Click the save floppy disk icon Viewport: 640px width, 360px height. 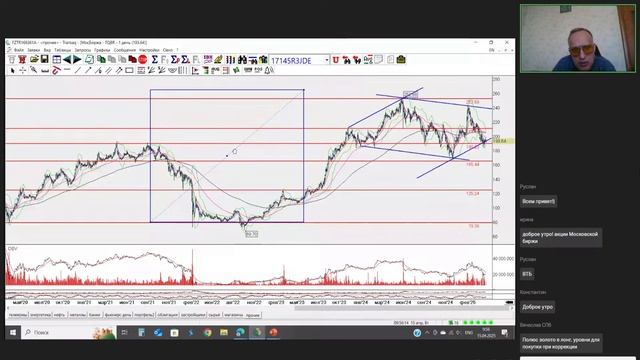pos(44,60)
